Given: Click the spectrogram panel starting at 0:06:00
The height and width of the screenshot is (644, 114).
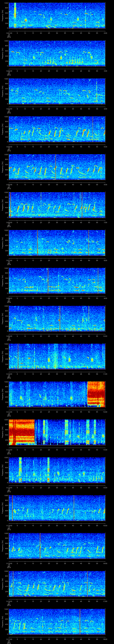Looking at the screenshot, I should pyautogui.click(x=57, y=205).
